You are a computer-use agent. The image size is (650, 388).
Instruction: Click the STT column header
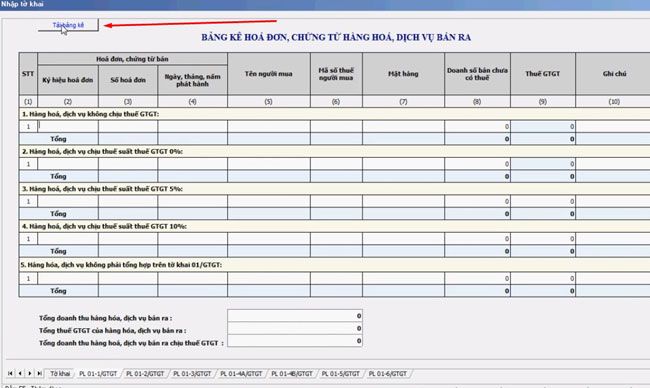click(x=28, y=74)
